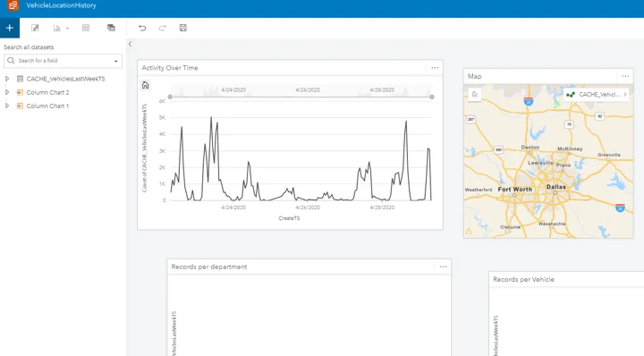This screenshot has width=644, height=356.
Task: Click the Add (plus) button
Action: tap(10, 28)
